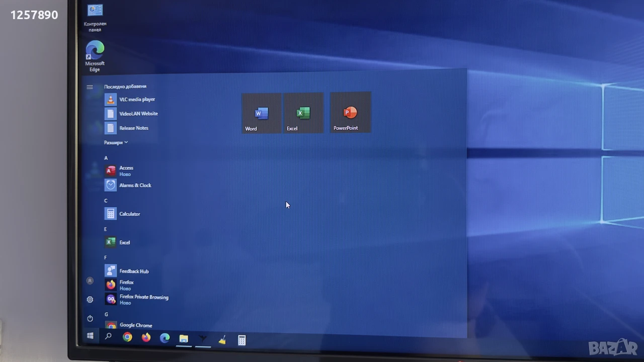Open the Excel tile in Start

[303, 113]
